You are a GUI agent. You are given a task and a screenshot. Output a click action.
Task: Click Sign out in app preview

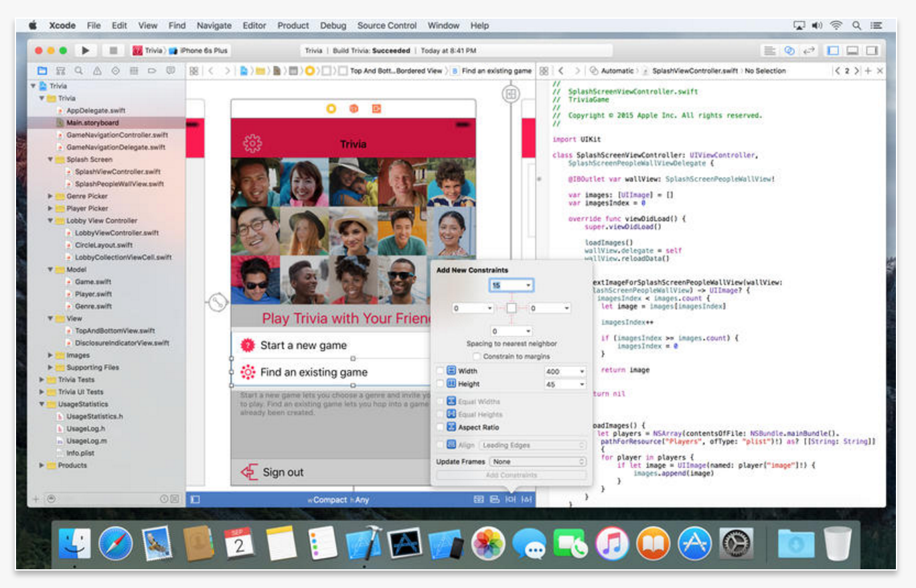point(283,472)
